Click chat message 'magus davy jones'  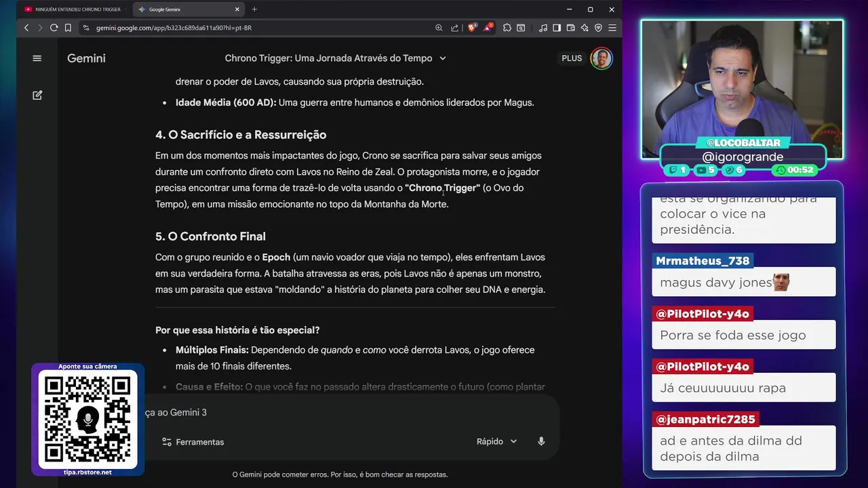click(715, 283)
